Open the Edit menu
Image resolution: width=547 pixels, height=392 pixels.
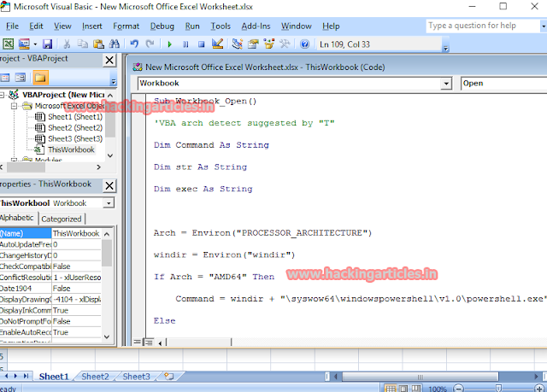coord(36,26)
